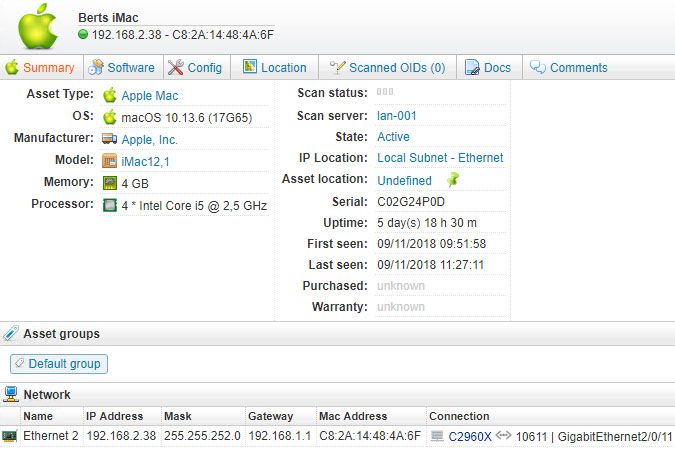Switch to the Comments tab
This screenshot has width=675, height=450.
(x=568, y=68)
